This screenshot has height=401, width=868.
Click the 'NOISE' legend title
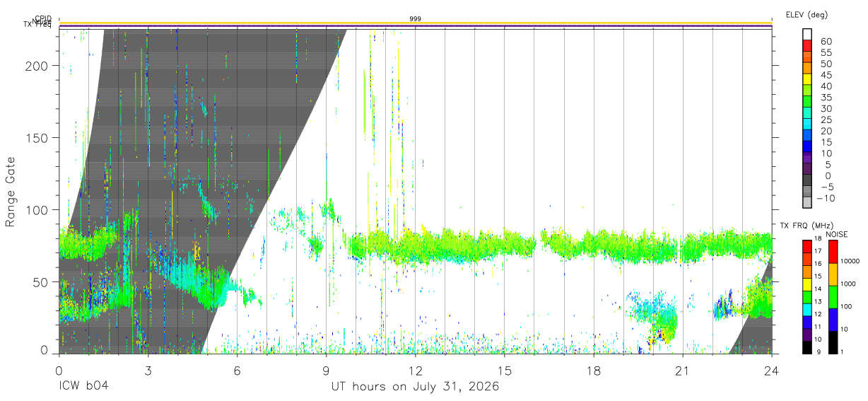tap(835, 234)
